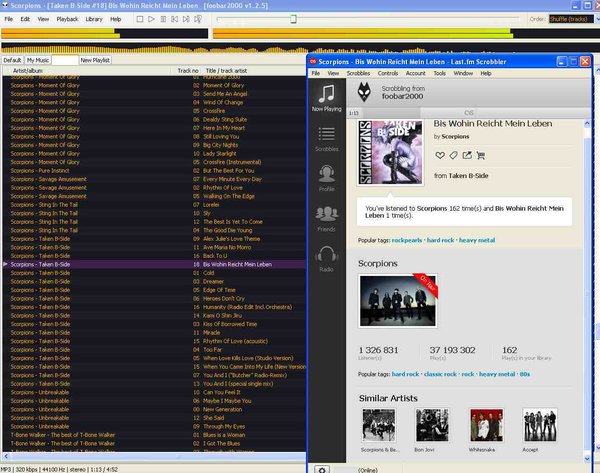
Task: Switch to the Default playlist tab
Action: coord(12,60)
